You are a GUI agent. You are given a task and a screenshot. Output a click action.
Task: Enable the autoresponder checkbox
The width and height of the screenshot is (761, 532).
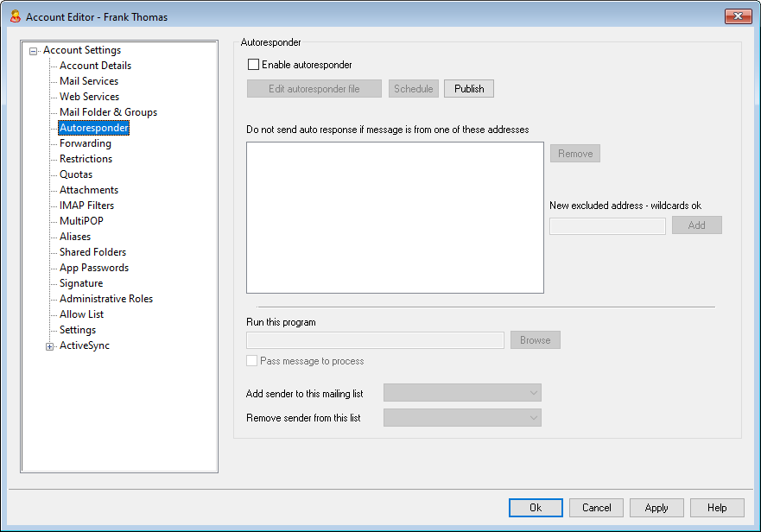pos(253,65)
